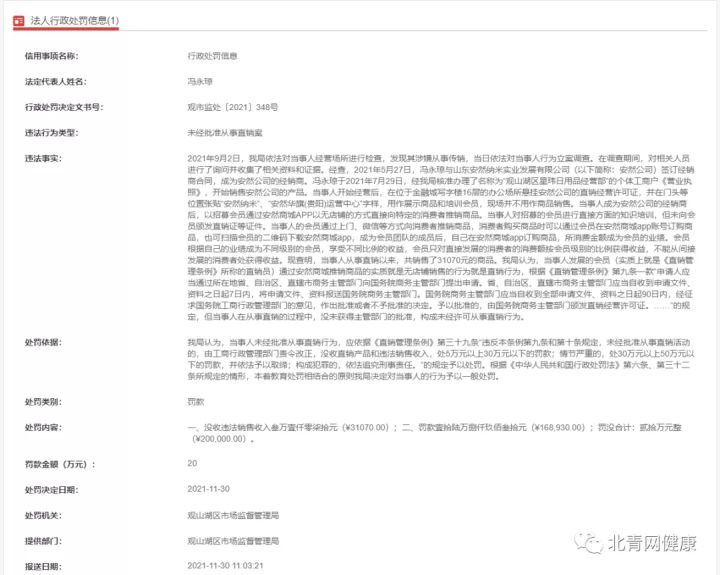Click the WeChat logo in the watermark
Image resolution: width=720 pixels, height=575 pixels.
[589, 543]
